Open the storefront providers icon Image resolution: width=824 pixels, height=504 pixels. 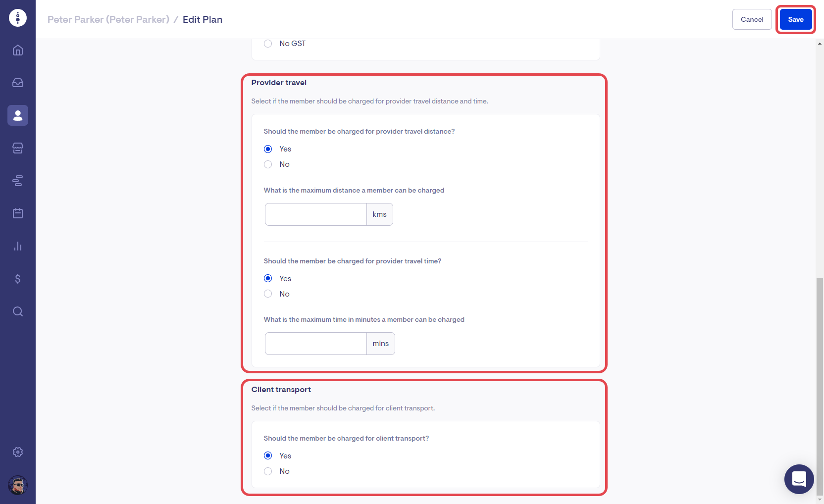18,148
